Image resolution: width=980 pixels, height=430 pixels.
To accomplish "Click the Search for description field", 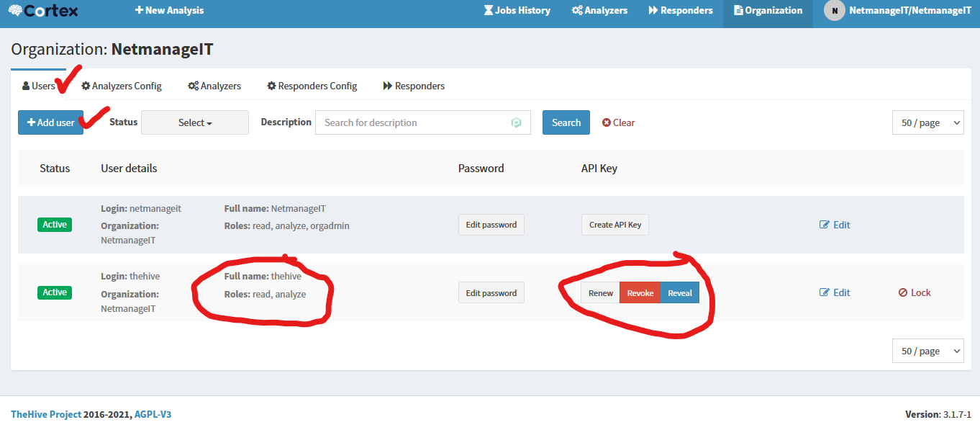I will pos(414,122).
